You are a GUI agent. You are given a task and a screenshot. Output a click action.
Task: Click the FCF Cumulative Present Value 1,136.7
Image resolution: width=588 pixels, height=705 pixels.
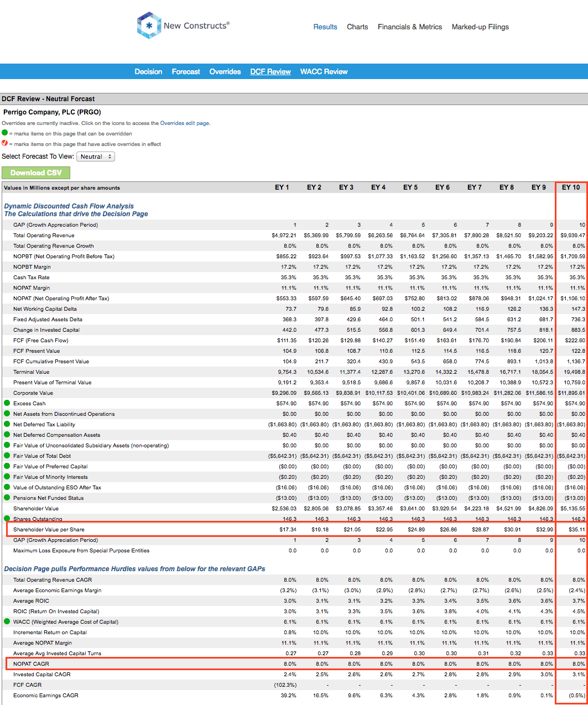tap(576, 362)
